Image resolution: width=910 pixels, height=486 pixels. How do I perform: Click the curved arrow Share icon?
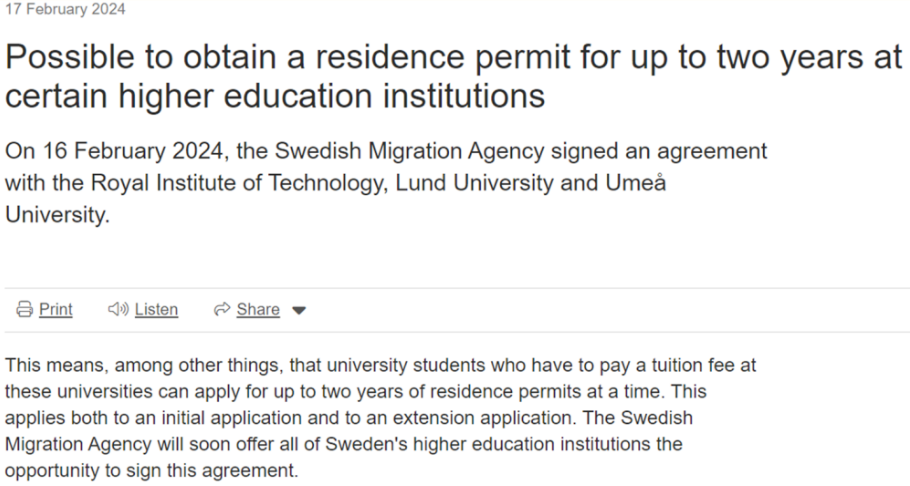[222, 309]
